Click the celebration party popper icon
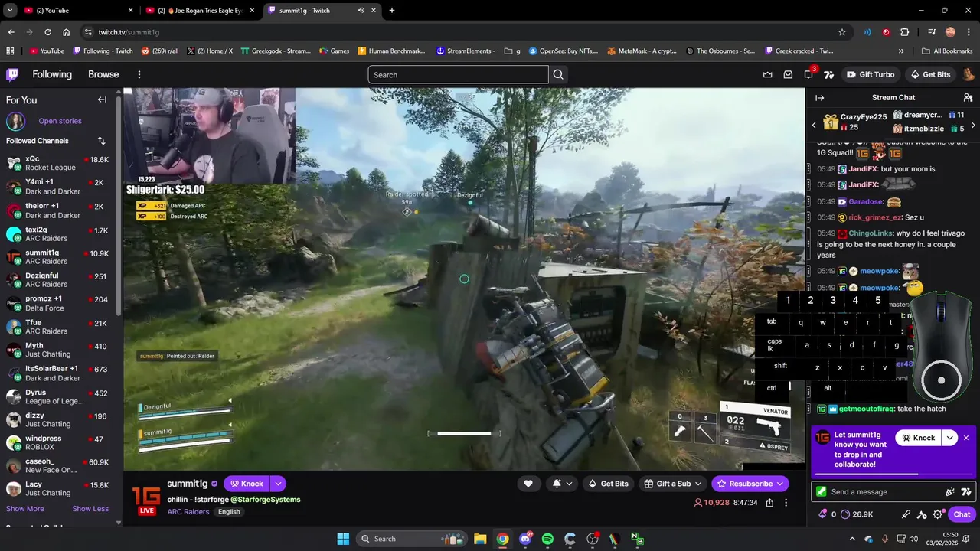980x551 pixels. point(950,492)
